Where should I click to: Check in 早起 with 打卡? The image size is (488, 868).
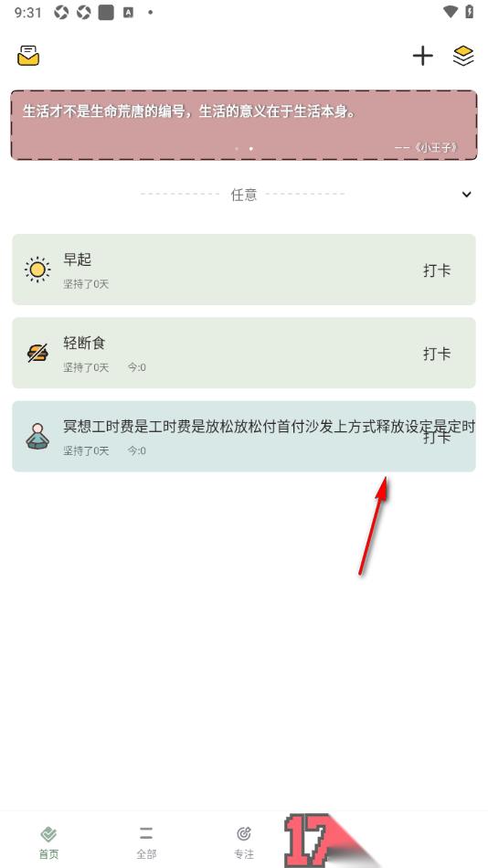[x=437, y=270]
